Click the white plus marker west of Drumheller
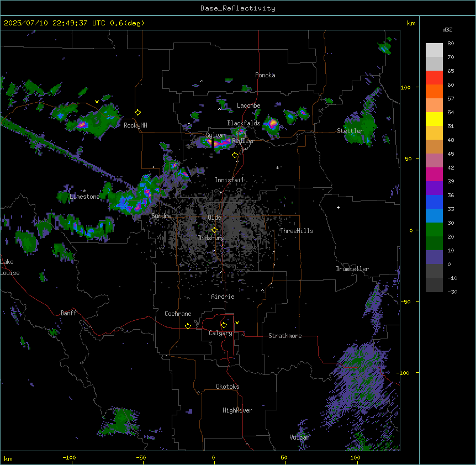 coord(338,207)
